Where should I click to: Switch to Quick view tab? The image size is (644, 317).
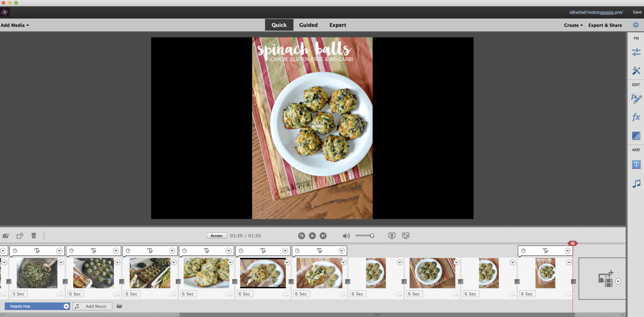279,25
